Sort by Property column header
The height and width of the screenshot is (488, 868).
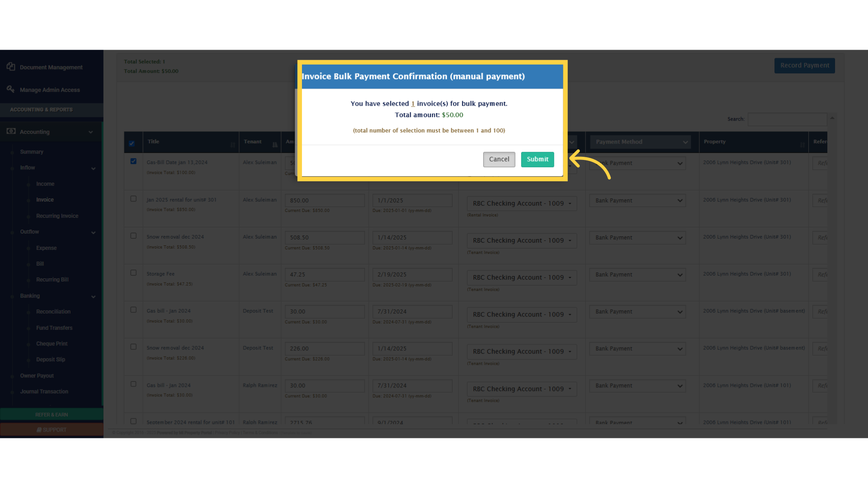tap(754, 142)
